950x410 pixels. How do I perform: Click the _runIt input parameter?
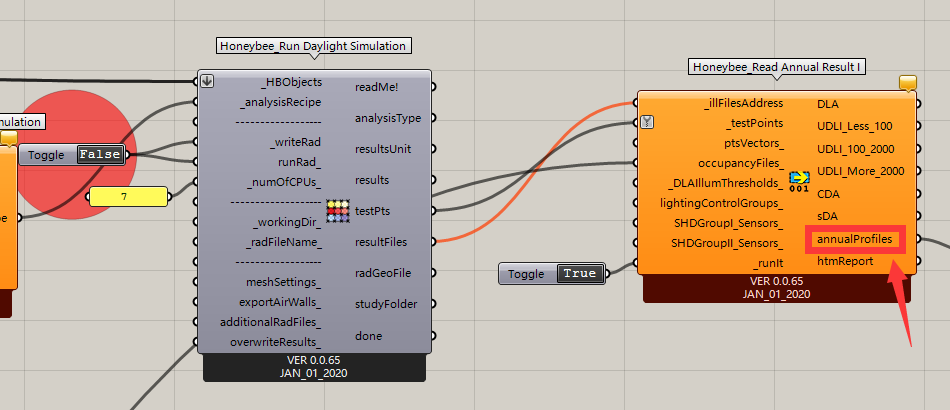tap(768, 263)
